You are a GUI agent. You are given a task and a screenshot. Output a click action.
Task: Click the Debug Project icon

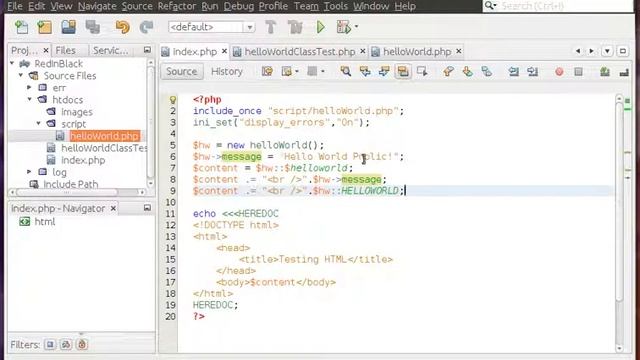(344, 27)
